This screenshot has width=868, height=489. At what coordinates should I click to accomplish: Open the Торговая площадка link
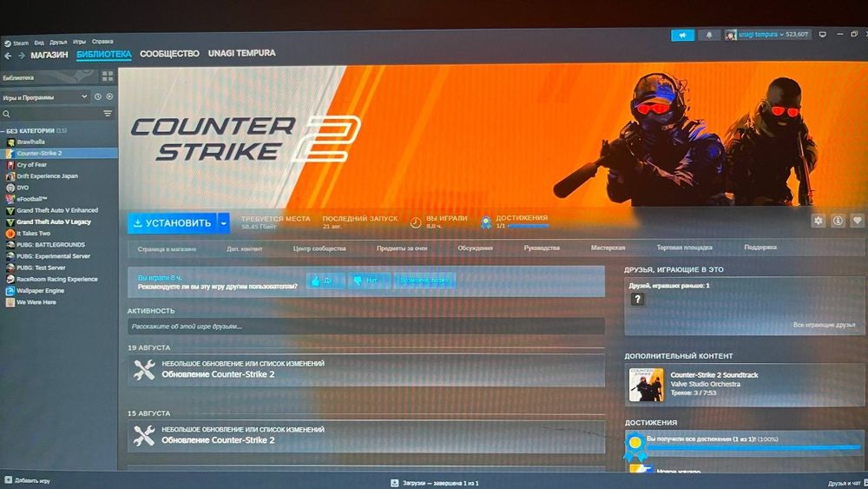684,248
